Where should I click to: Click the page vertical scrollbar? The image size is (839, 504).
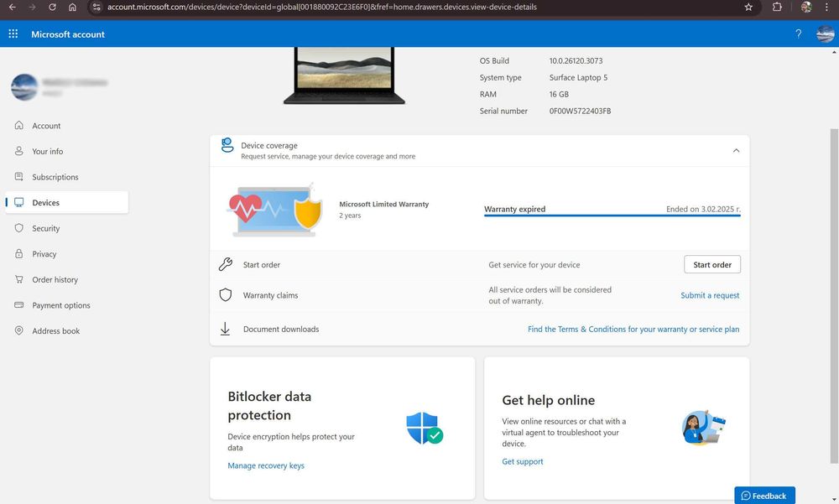pyautogui.click(x=834, y=295)
